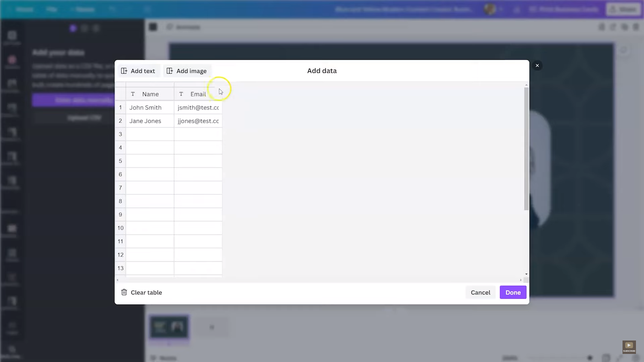This screenshot has width=644, height=362.
Task: Select the third step indicator dot
Action: [96, 28]
